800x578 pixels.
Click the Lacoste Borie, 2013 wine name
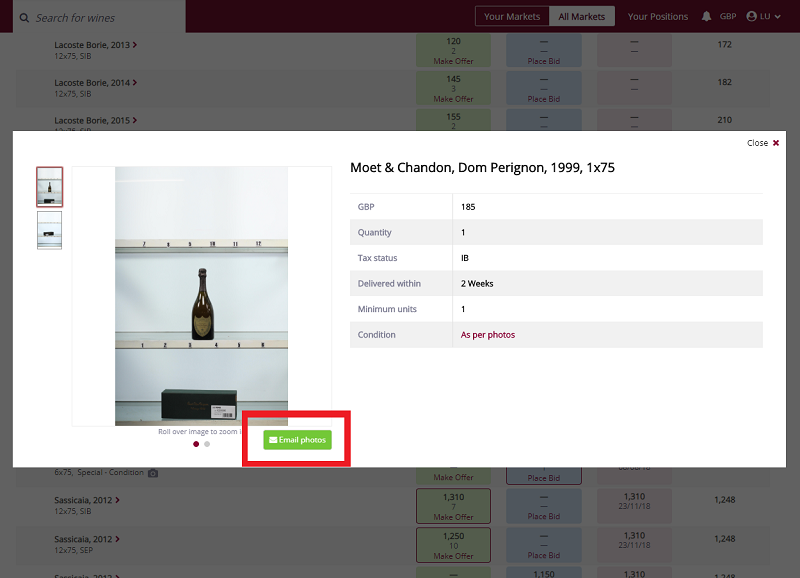92,45
